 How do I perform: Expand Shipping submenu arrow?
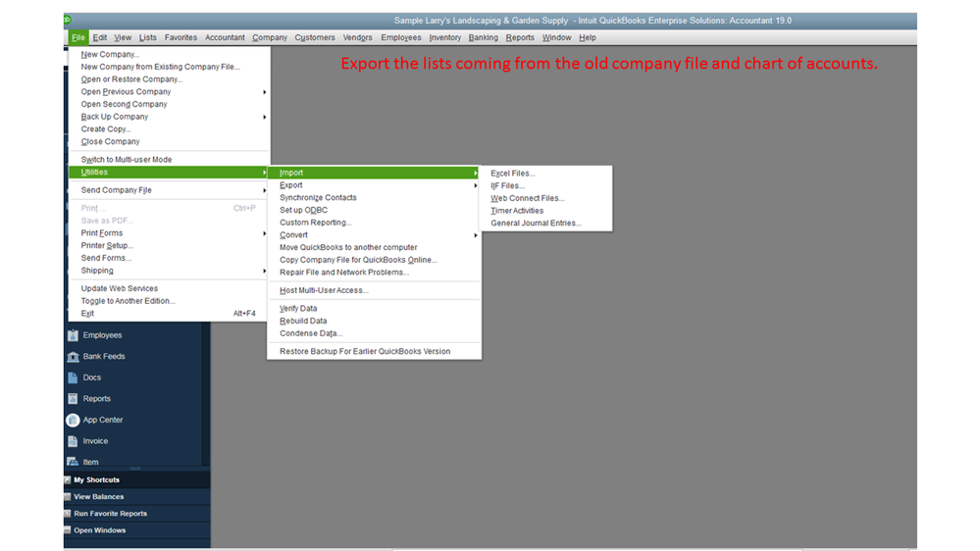pyautogui.click(x=265, y=272)
